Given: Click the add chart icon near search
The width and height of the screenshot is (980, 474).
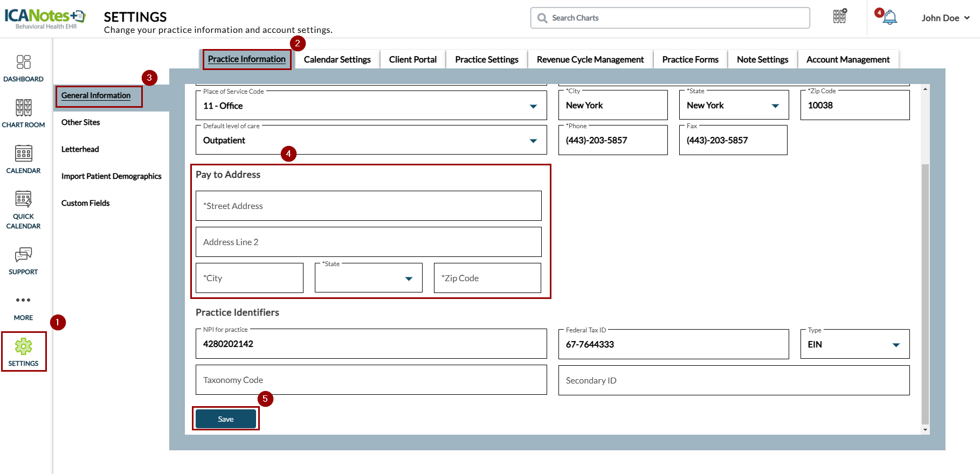Looking at the screenshot, I should (839, 16).
